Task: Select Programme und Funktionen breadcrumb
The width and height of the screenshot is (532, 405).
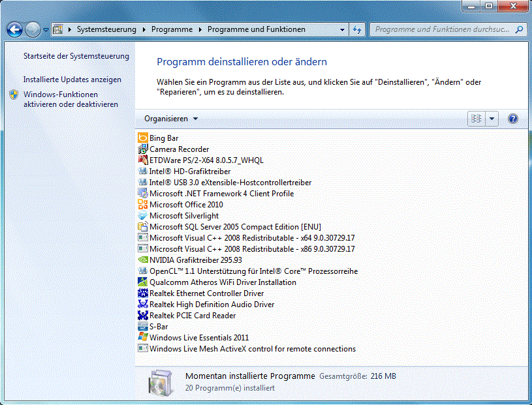Action: [257, 29]
